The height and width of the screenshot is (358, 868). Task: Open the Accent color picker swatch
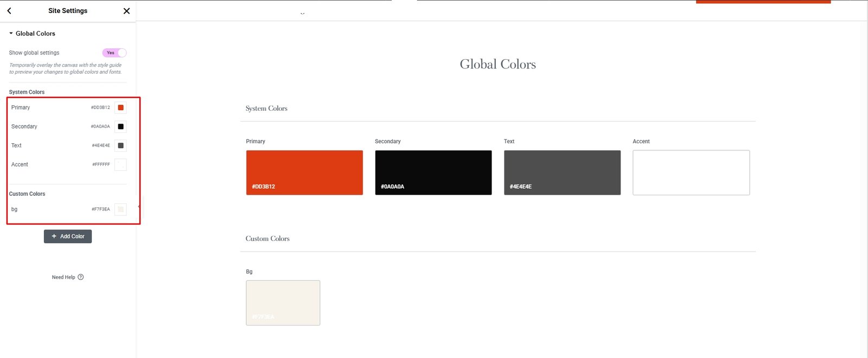pos(120,164)
